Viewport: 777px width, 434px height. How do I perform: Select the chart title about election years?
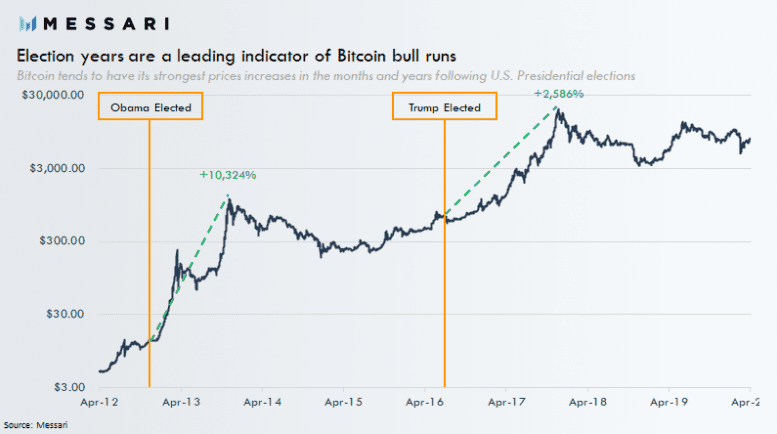click(236, 56)
